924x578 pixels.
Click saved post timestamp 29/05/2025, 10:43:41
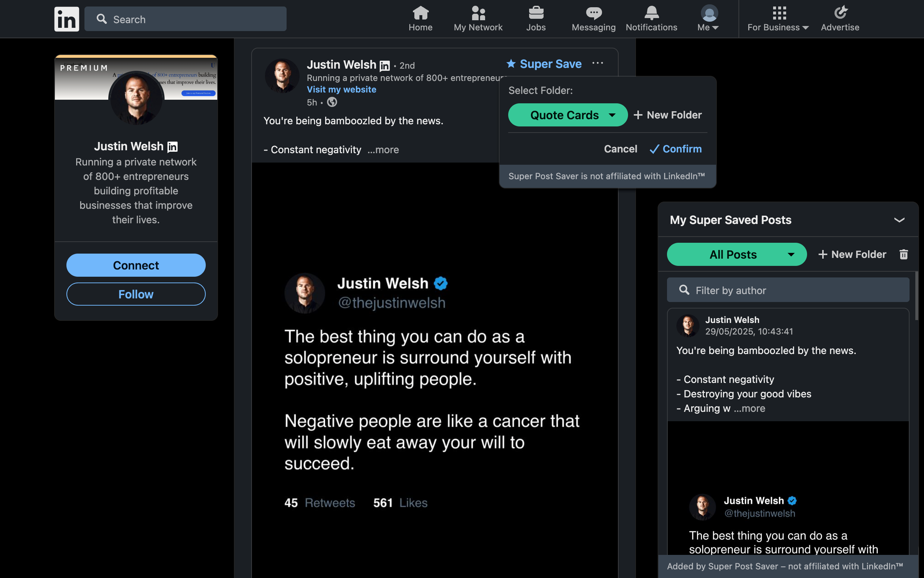(x=749, y=331)
